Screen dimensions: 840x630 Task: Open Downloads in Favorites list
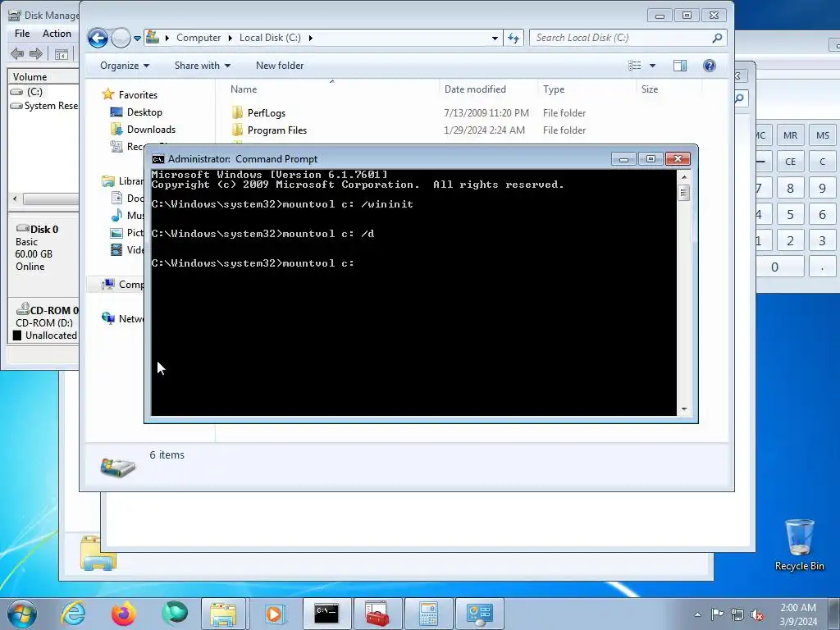[x=151, y=129]
